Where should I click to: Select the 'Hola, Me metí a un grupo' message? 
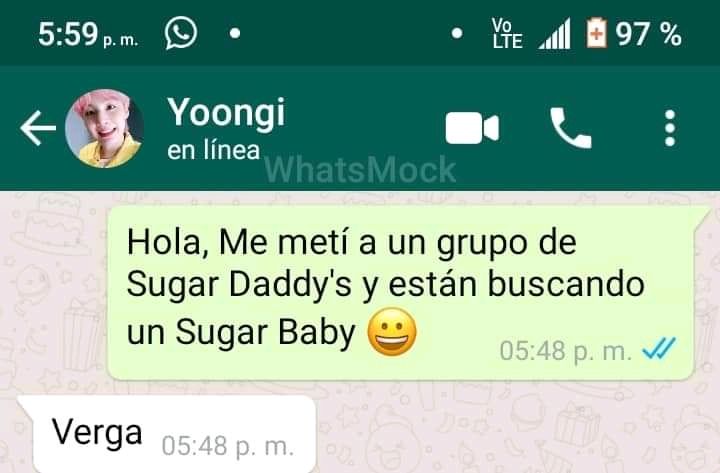(401, 293)
